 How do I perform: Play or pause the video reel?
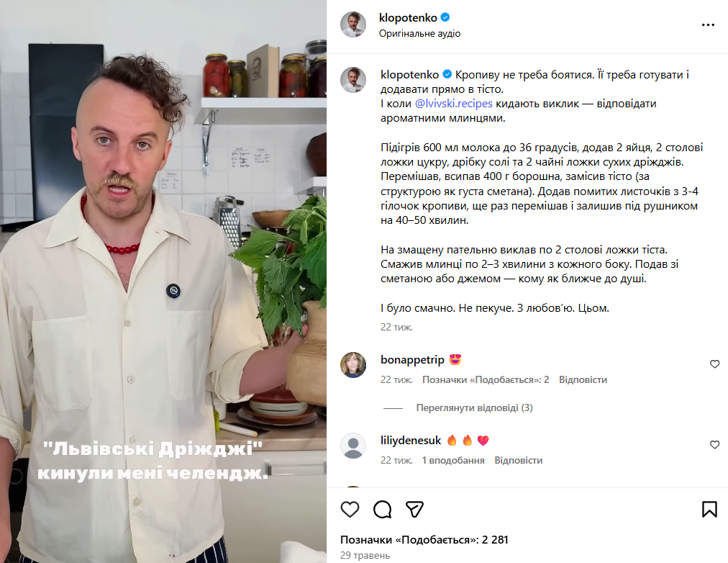pyautogui.click(x=163, y=281)
